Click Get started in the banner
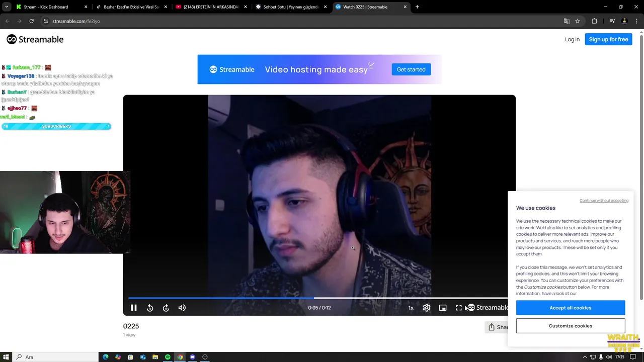This screenshot has height=362, width=644. (x=411, y=69)
